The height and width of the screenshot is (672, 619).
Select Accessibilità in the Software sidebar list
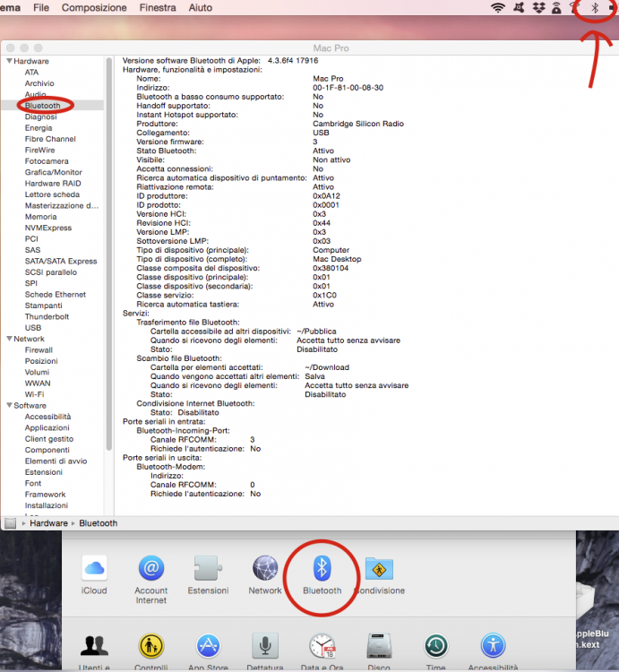[48, 417]
